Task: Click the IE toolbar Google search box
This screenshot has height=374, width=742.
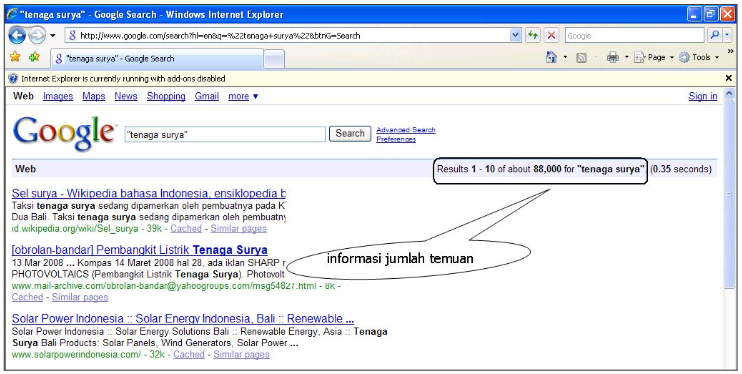Action: point(634,36)
